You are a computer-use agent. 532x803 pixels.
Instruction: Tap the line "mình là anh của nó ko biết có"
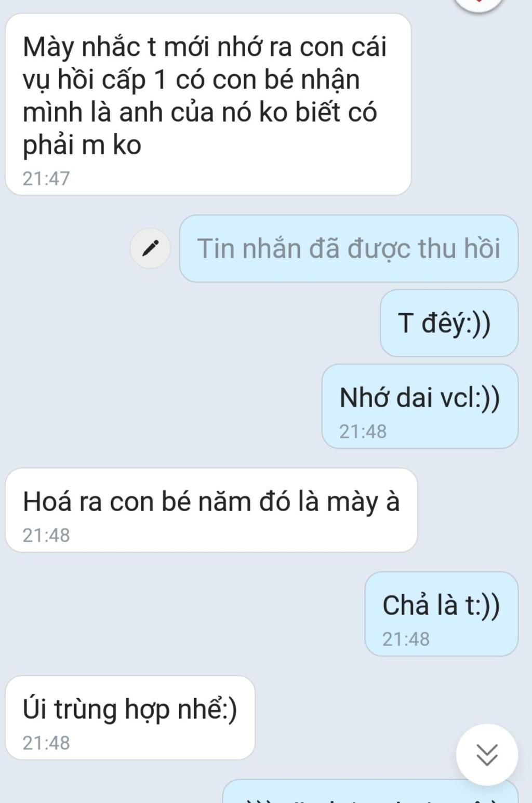[199, 112]
